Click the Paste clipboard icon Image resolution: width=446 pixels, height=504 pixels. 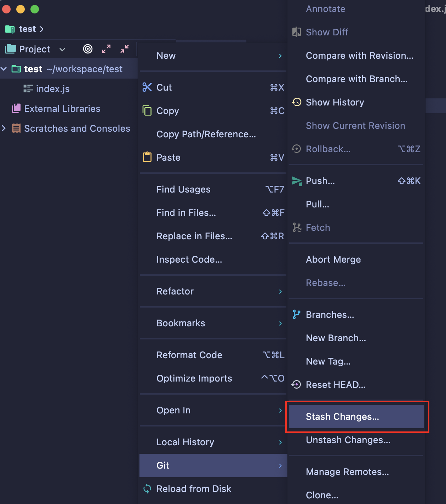(x=147, y=157)
